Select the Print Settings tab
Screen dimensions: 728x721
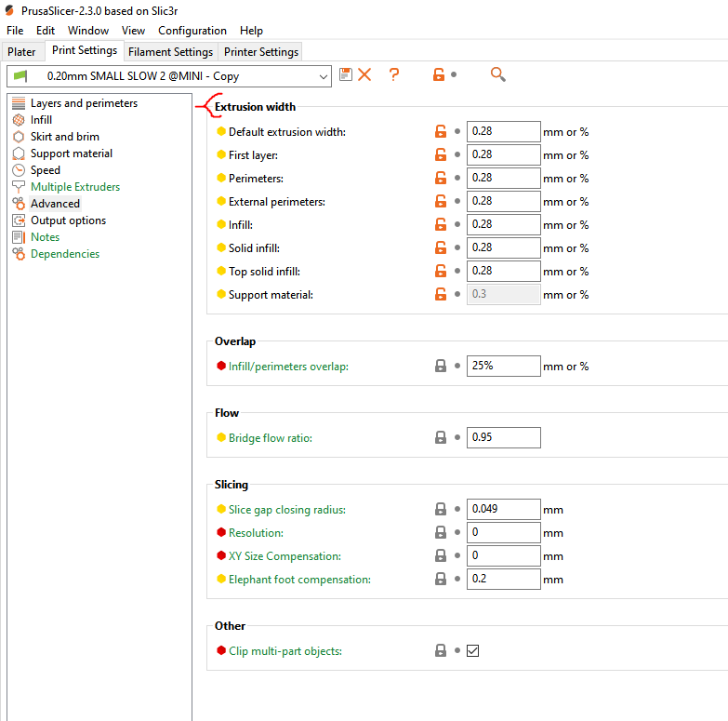(x=85, y=50)
